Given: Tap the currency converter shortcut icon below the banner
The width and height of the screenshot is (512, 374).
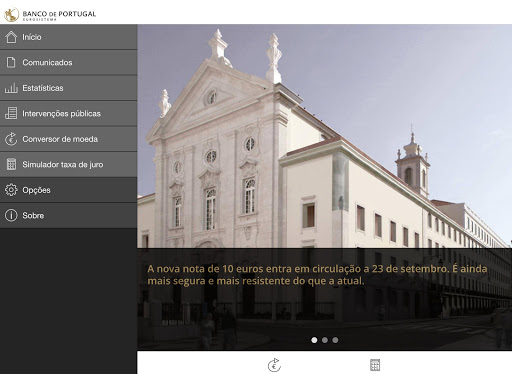Looking at the screenshot, I should (274, 365).
